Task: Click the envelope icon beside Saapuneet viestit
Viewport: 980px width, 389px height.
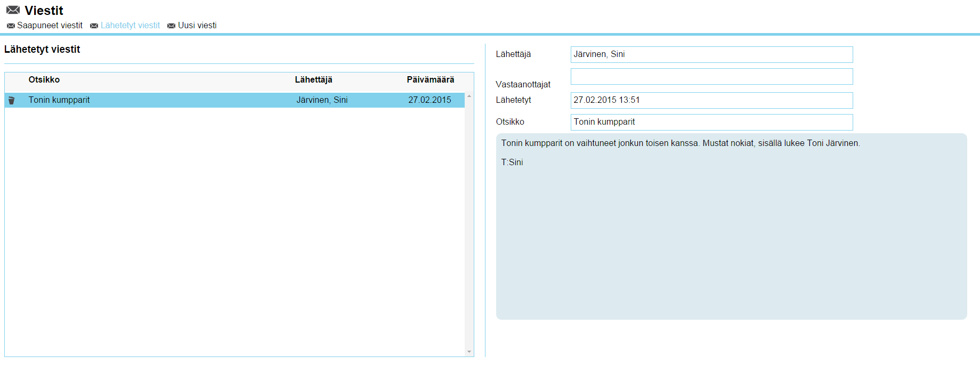Action: 11,26
